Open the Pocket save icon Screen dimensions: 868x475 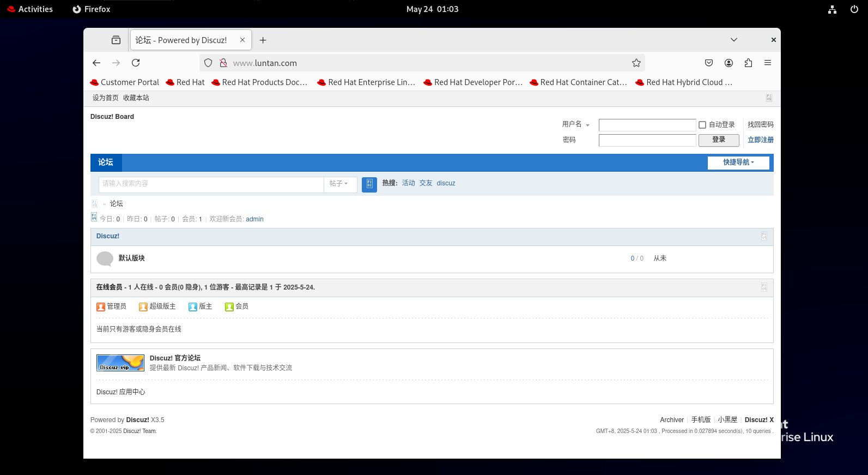709,63
